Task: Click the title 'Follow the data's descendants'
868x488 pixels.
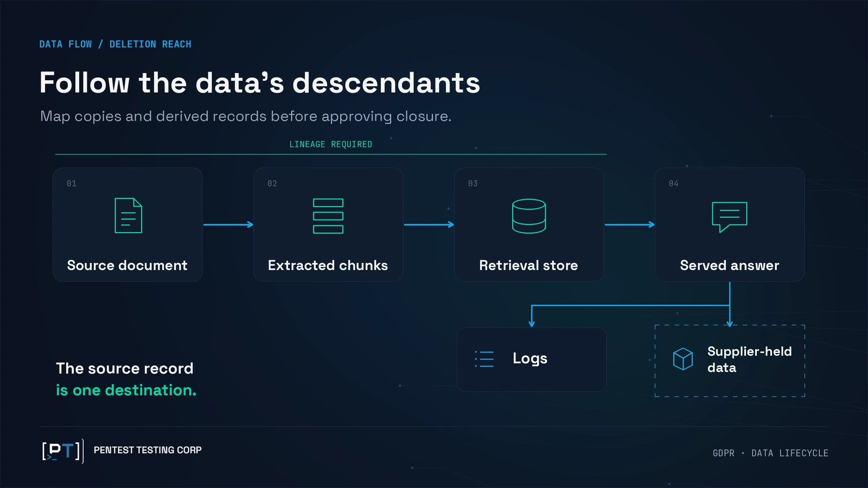Action: click(x=260, y=83)
